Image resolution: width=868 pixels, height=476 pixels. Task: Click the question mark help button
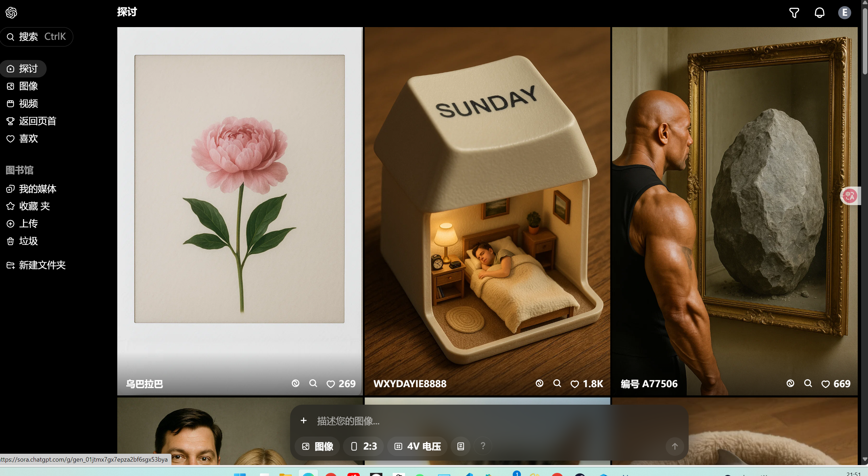tap(483, 446)
